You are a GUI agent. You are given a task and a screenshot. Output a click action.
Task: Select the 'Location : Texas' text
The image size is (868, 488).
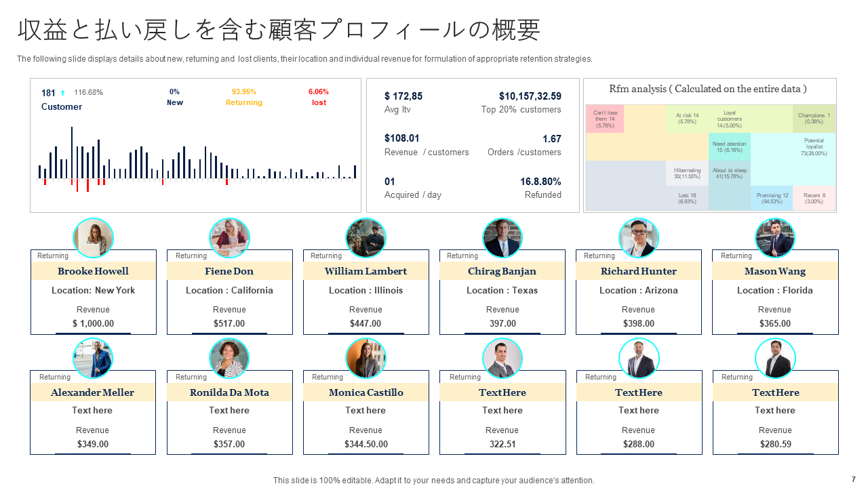coord(502,290)
